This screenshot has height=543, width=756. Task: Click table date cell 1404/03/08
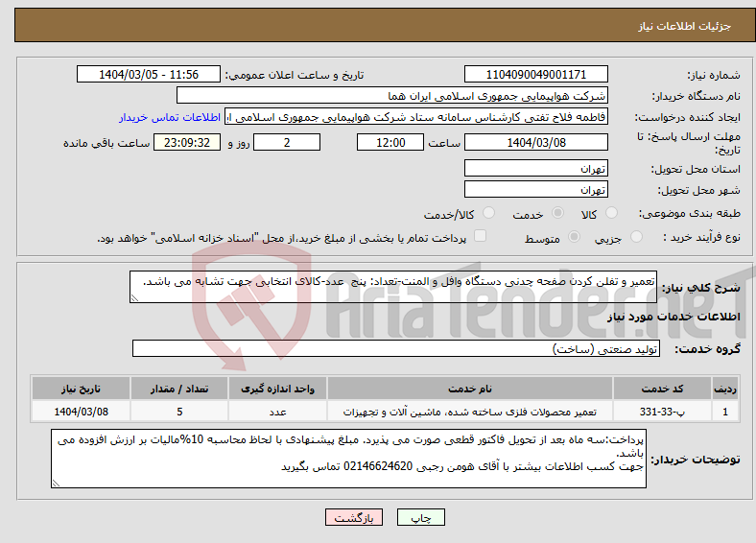(x=81, y=412)
